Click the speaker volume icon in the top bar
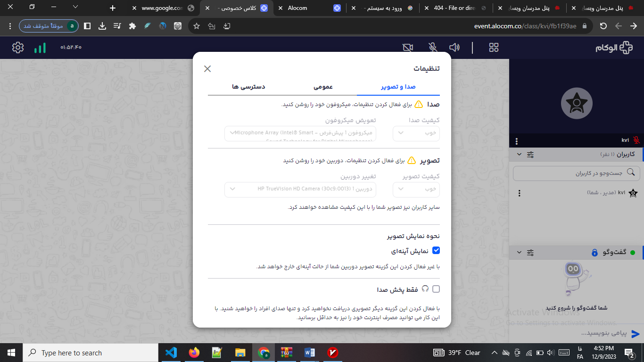This screenshot has width=644, height=362. (x=454, y=48)
